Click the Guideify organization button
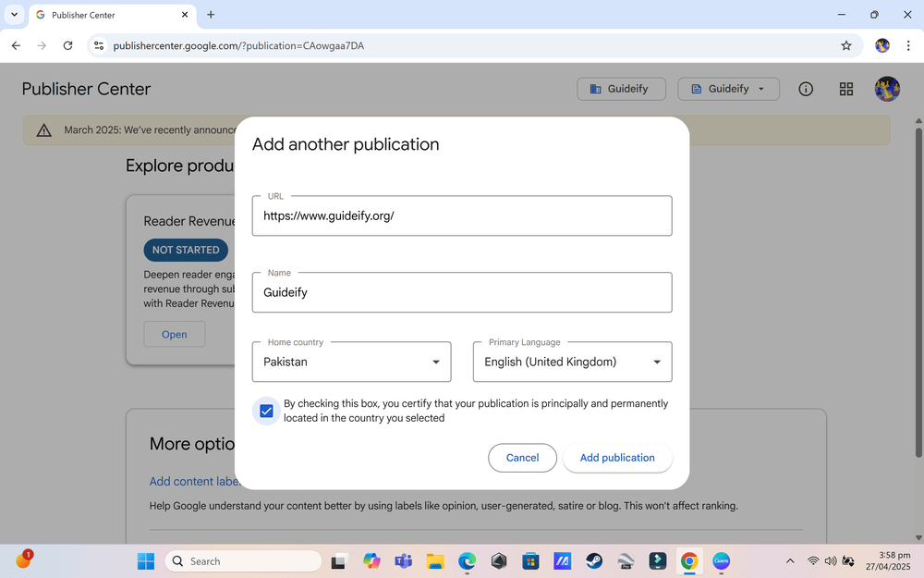This screenshot has height=578, width=924. (x=621, y=89)
